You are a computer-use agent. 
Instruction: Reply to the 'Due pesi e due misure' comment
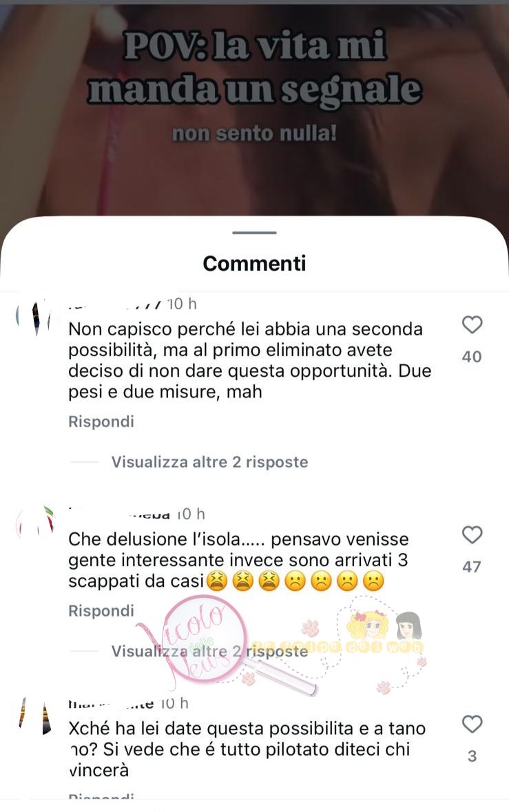(x=101, y=421)
